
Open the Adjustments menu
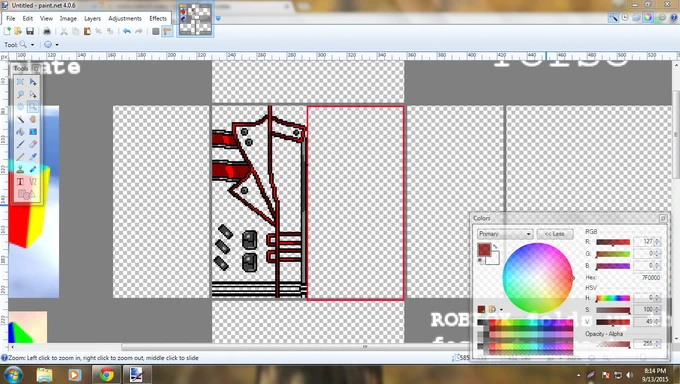click(x=125, y=18)
